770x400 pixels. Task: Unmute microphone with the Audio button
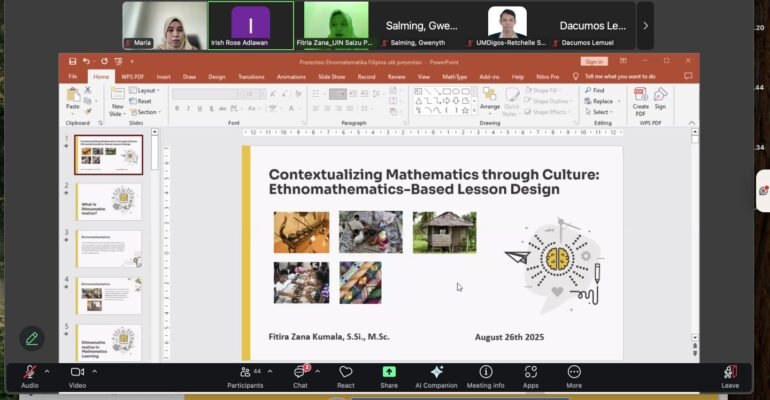pyautogui.click(x=30, y=373)
